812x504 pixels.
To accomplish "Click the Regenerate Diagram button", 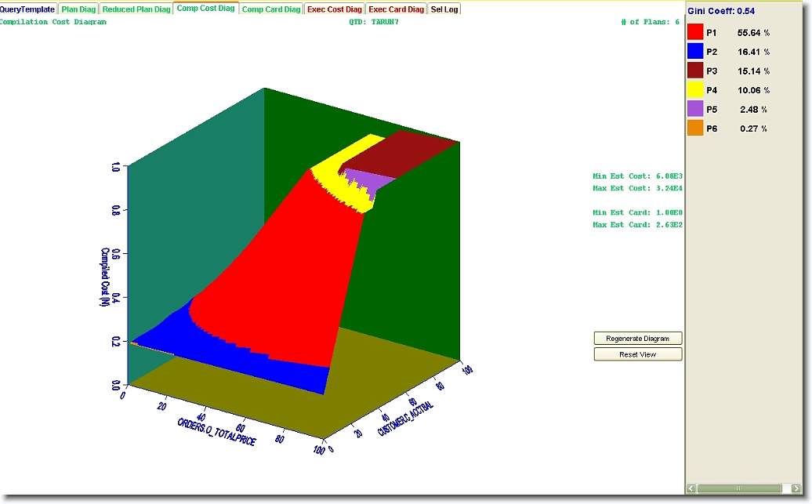I will click(638, 339).
